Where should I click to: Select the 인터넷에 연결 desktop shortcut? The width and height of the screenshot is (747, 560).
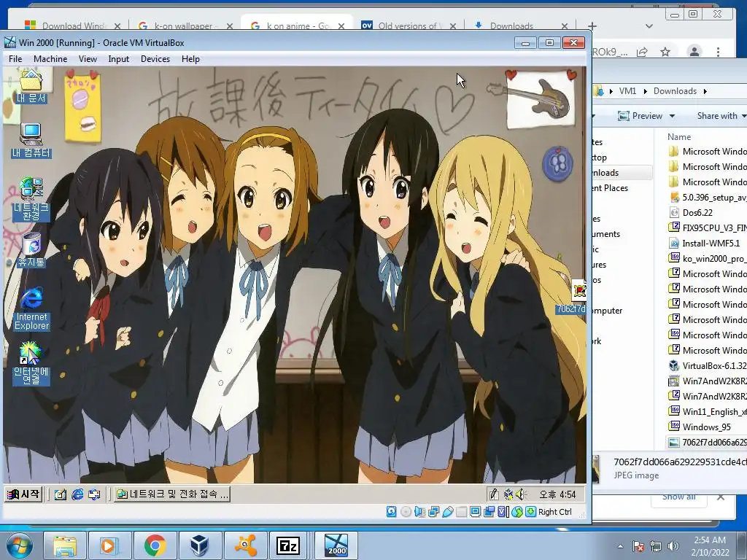31,363
